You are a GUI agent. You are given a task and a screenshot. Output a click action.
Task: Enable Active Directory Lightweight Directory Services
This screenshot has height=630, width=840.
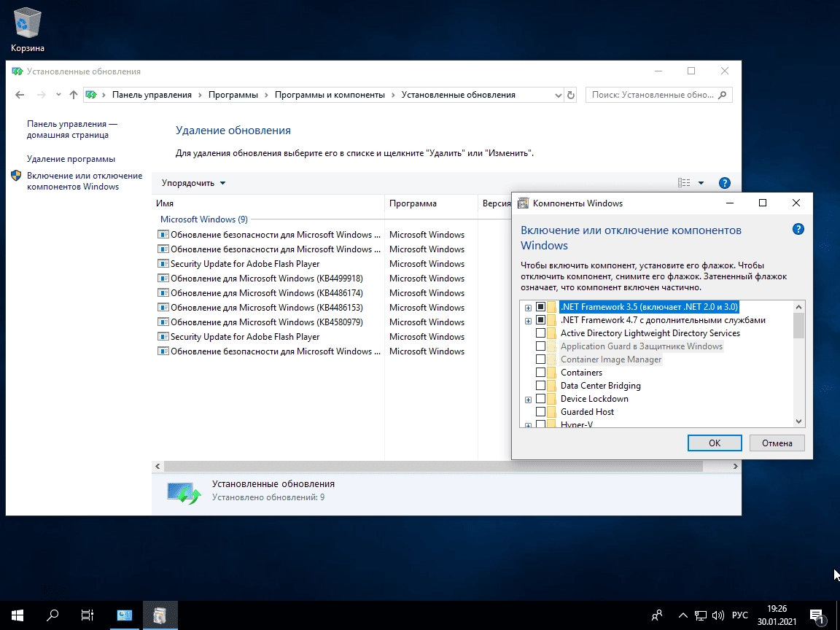[540, 333]
